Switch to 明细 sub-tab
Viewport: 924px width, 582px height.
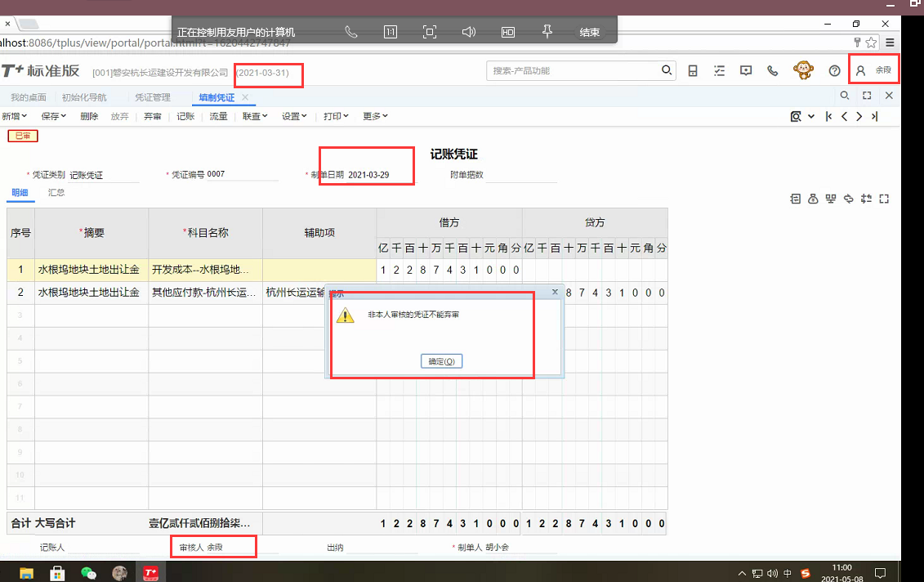[20, 193]
